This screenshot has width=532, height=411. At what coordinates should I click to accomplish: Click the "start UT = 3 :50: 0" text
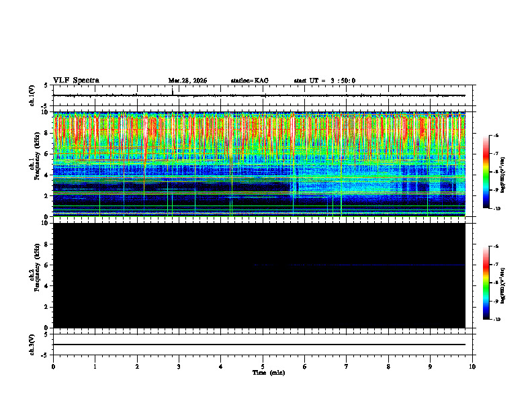click(x=324, y=81)
